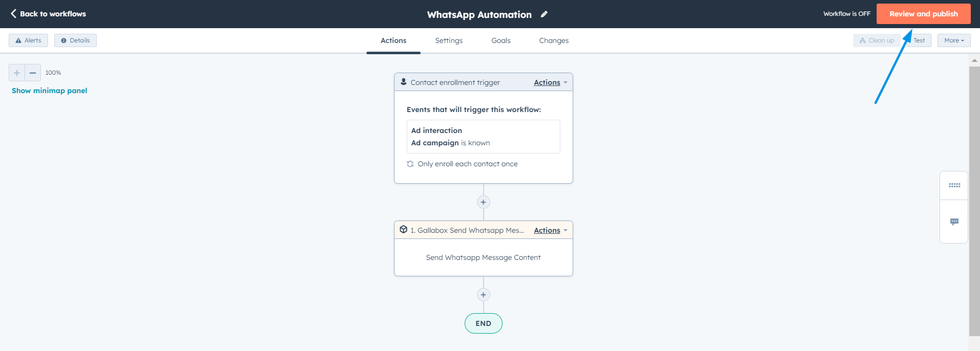Zoom in with the plus button
The height and width of the screenshot is (351, 980).
click(x=17, y=73)
